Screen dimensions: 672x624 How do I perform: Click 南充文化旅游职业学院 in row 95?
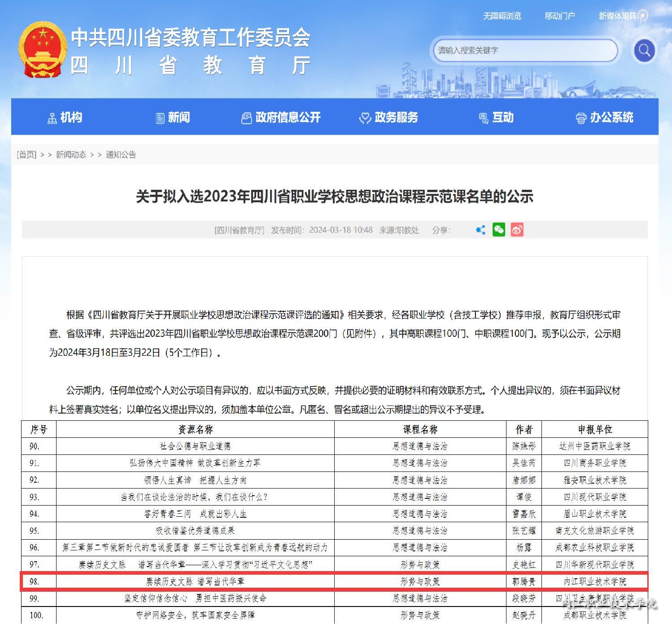coord(595,531)
